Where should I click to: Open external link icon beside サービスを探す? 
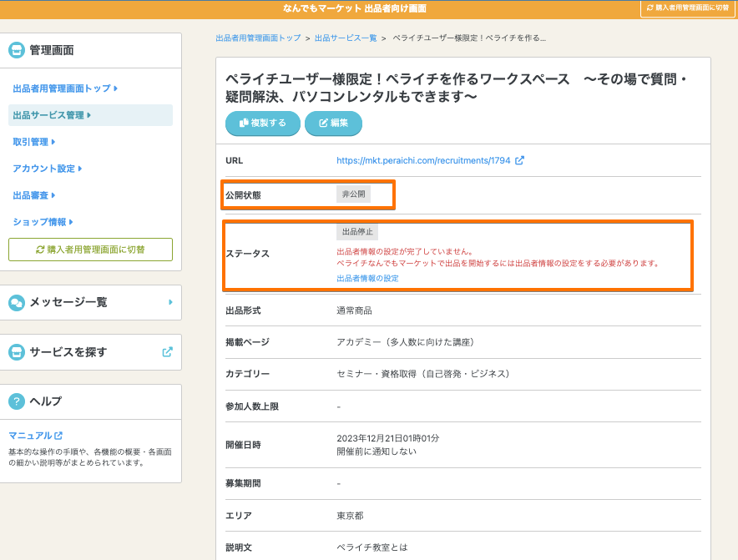click(167, 352)
